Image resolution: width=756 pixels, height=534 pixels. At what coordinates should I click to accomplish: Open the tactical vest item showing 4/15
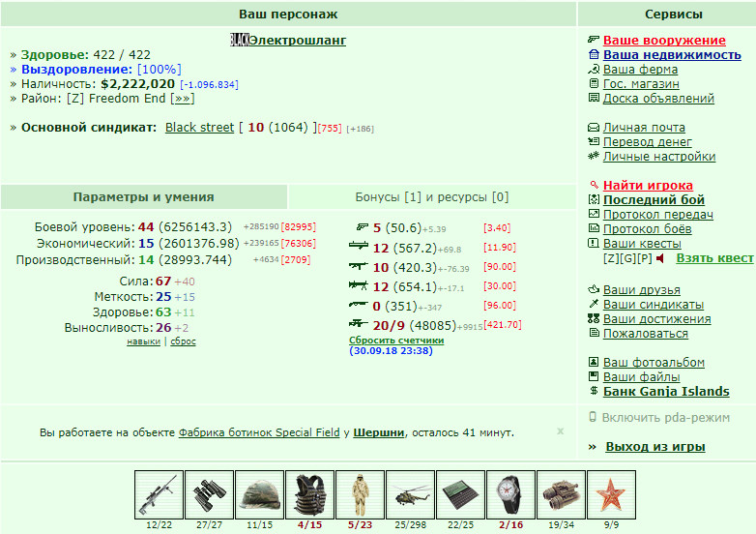click(309, 495)
